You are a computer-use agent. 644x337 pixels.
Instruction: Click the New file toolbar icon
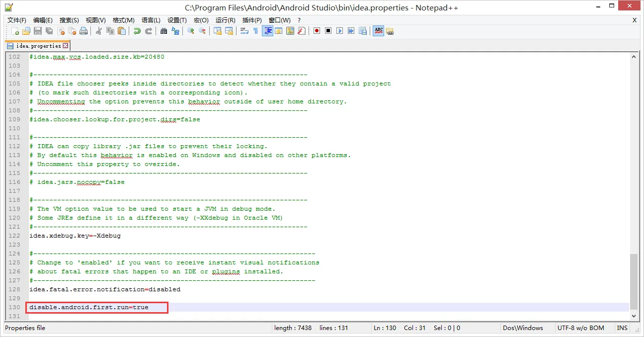15,31
